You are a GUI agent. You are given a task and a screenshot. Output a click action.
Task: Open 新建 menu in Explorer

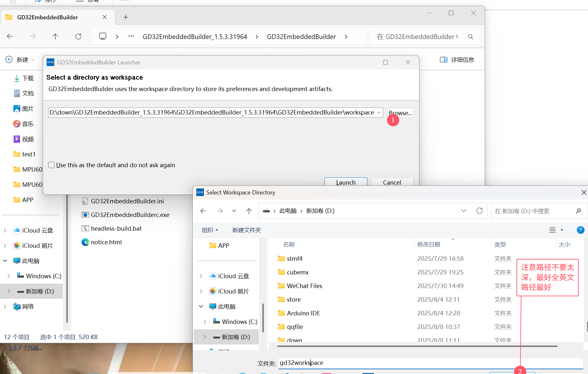click(x=20, y=60)
